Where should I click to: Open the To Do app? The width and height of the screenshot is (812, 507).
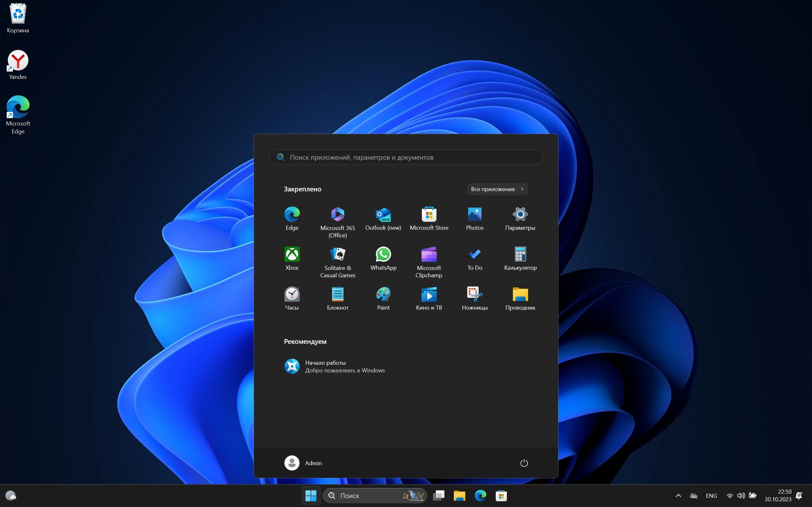475,258
